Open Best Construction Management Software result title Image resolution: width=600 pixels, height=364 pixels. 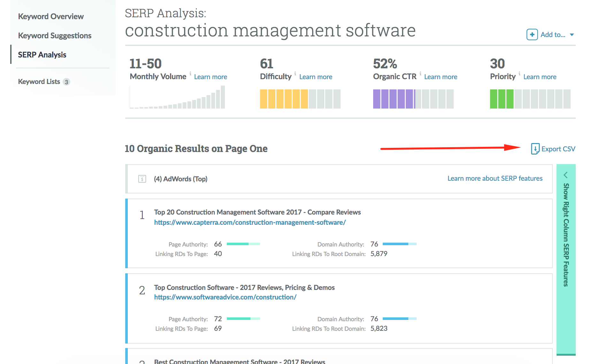pyautogui.click(x=240, y=361)
